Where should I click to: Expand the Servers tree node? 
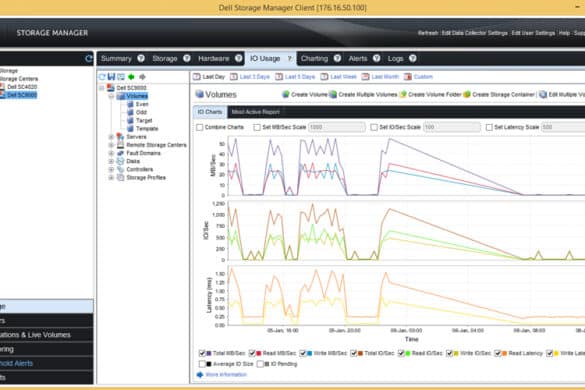coord(111,137)
